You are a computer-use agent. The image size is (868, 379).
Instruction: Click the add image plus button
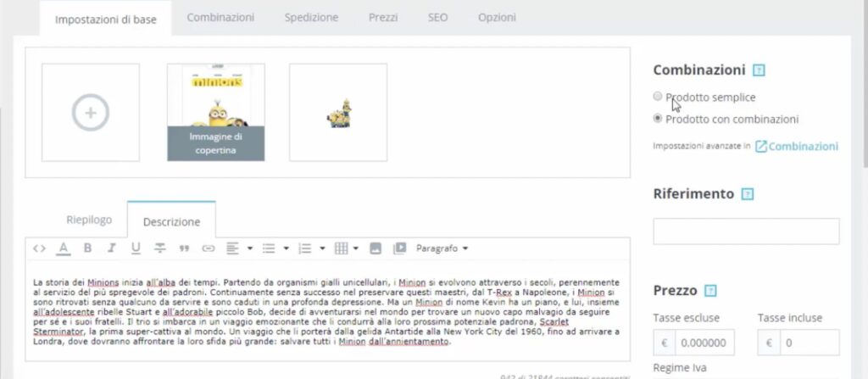pos(91,112)
